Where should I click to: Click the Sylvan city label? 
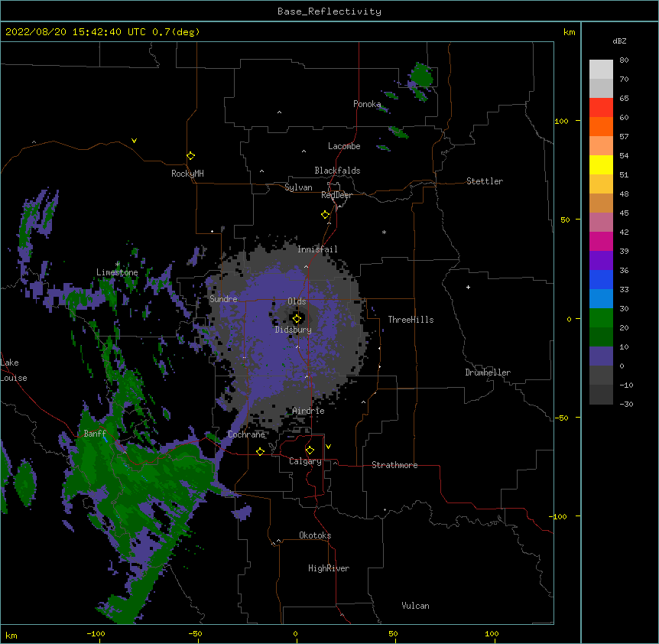pos(298,187)
